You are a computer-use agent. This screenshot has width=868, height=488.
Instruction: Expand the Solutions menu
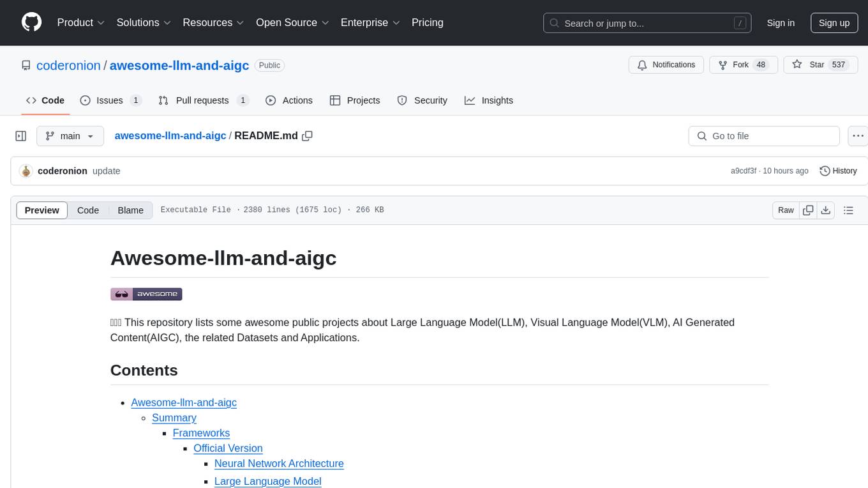(x=144, y=22)
